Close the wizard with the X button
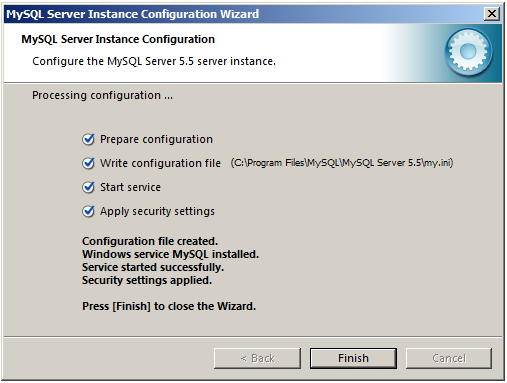Image resolution: width=507 pixels, height=383 pixels. (x=492, y=14)
